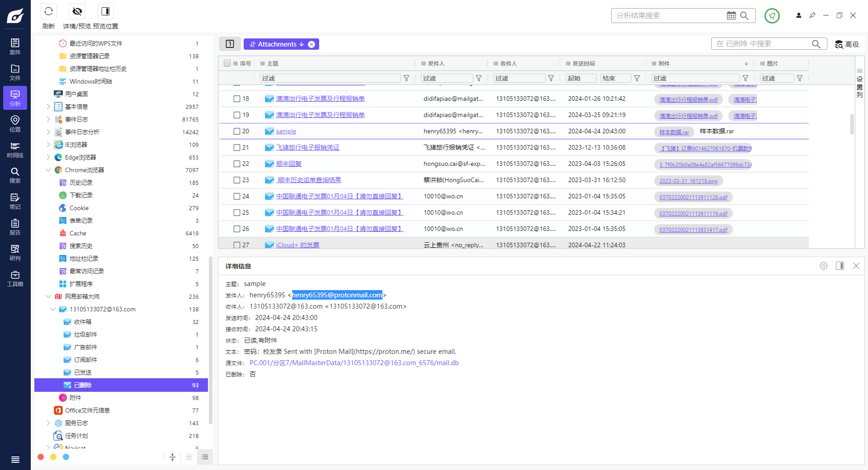868x470 pixels.
Task: Open the mail.db source file link
Action: [x=354, y=363]
